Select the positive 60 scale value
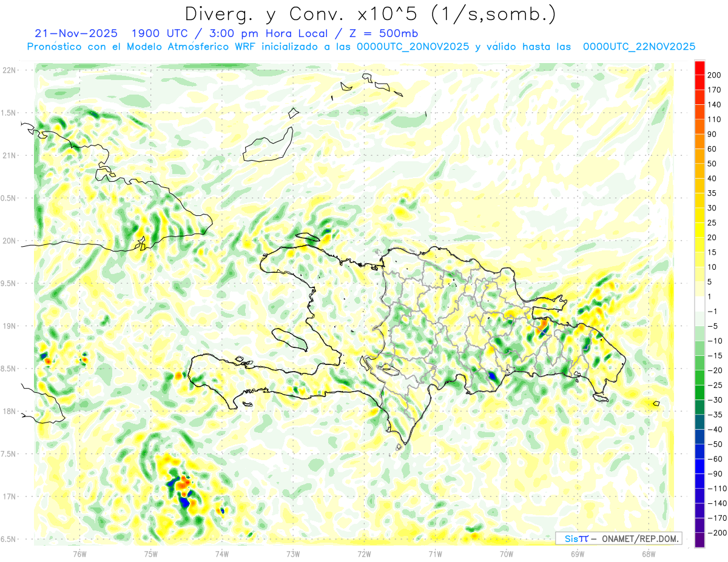 pos(712,149)
